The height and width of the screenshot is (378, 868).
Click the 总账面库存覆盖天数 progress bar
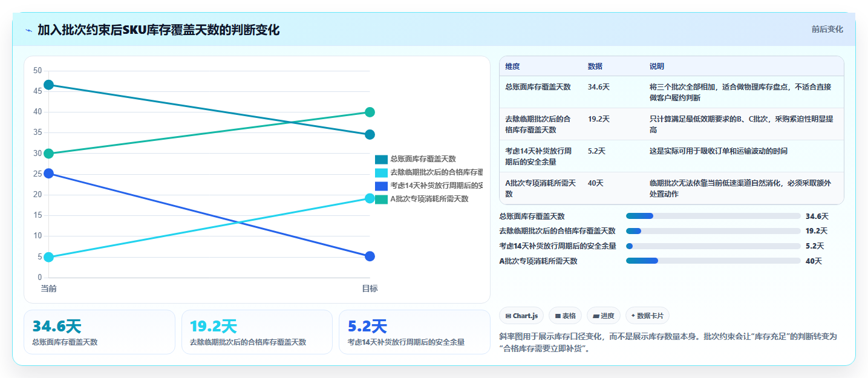pos(713,216)
